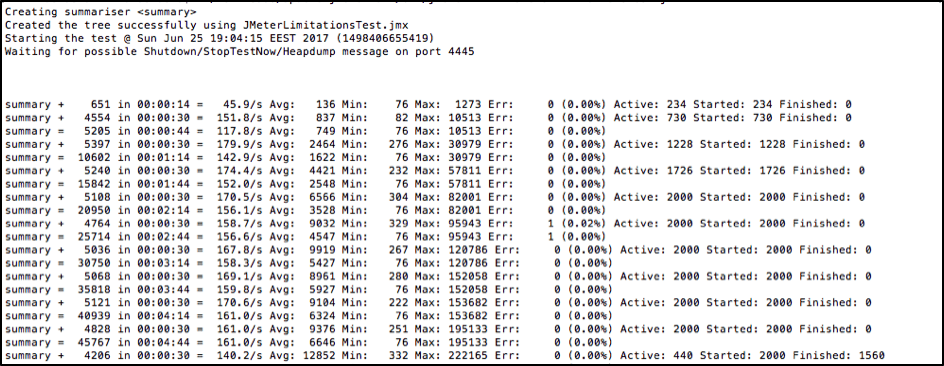The width and height of the screenshot is (944, 366).
Task: Click the Max value 222165
Action: (468, 355)
